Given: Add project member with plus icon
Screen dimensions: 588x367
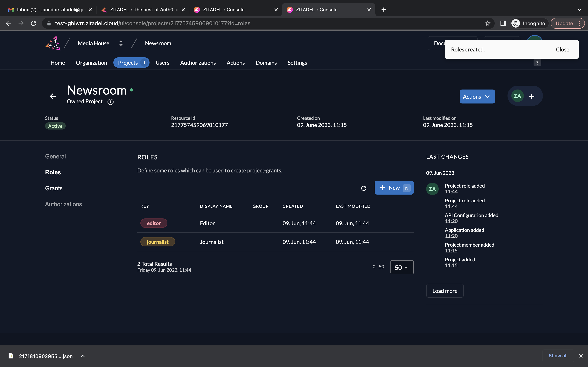Looking at the screenshot, I should tap(531, 96).
